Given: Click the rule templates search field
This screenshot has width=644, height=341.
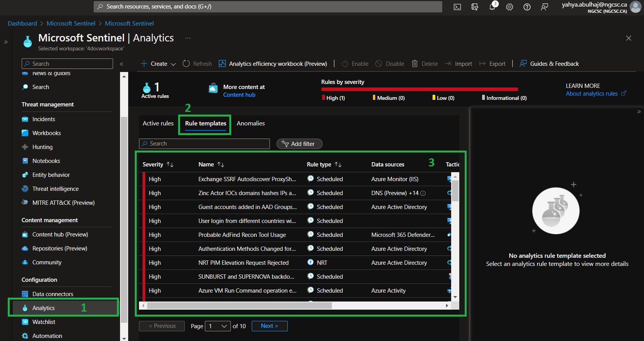Looking at the screenshot, I should pos(204,144).
